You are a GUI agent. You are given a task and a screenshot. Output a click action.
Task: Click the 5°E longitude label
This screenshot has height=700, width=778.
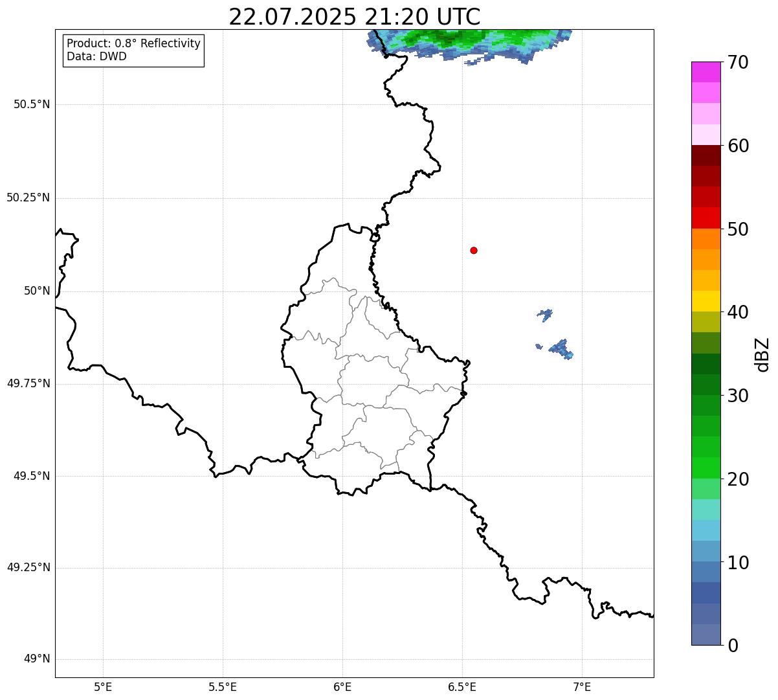coord(103,686)
